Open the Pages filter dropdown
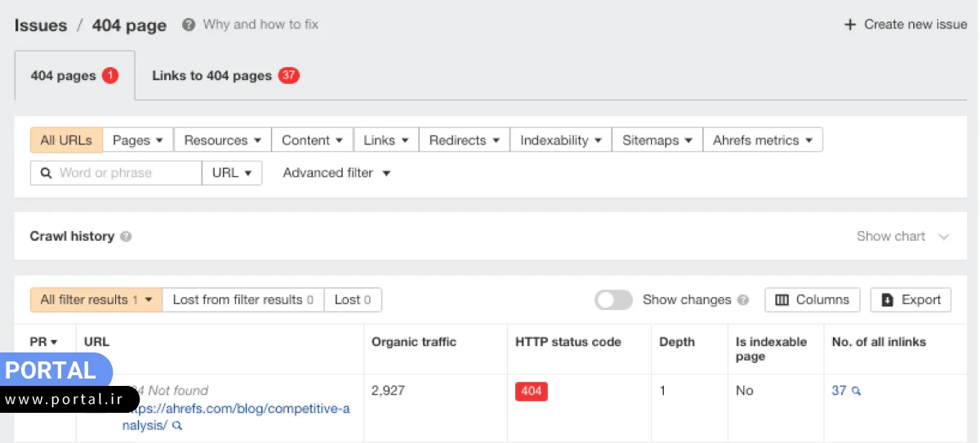Viewport: 980px width, 443px height. 138,140
